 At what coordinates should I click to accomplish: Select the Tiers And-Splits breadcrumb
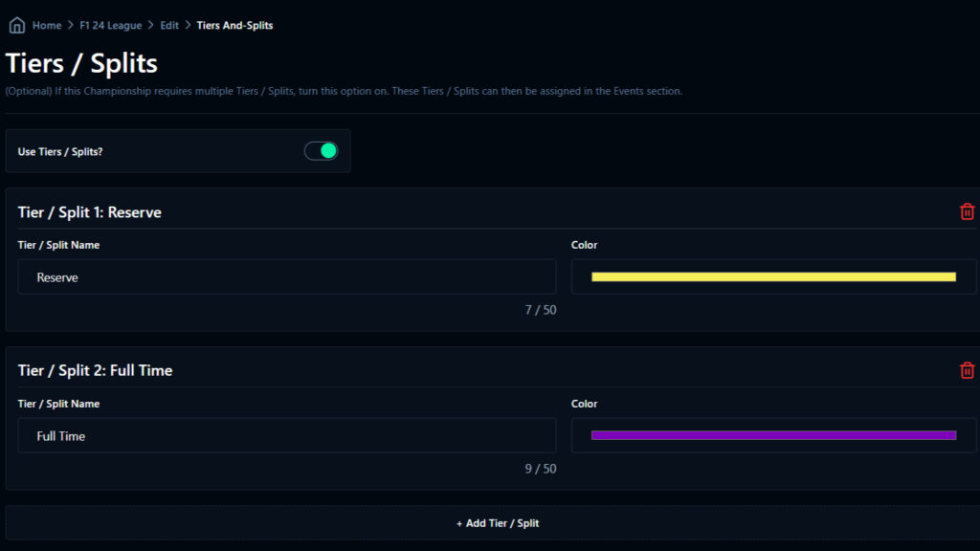(x=234, y=26)
